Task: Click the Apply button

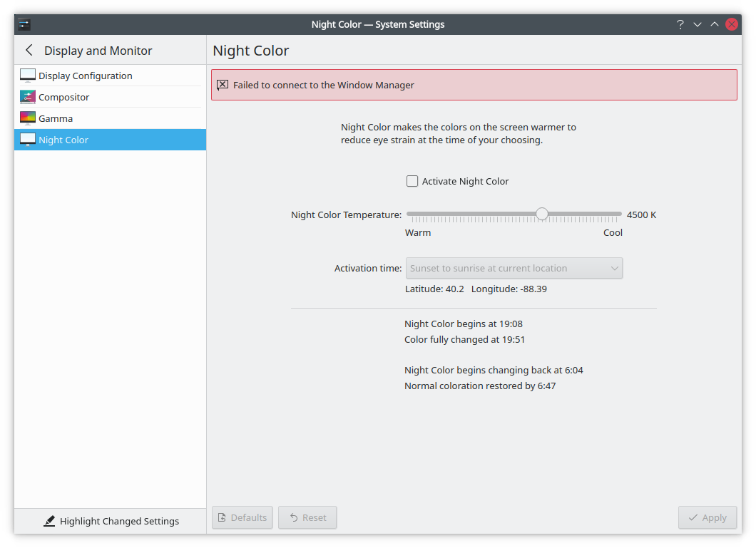Action: coord(708,517)
